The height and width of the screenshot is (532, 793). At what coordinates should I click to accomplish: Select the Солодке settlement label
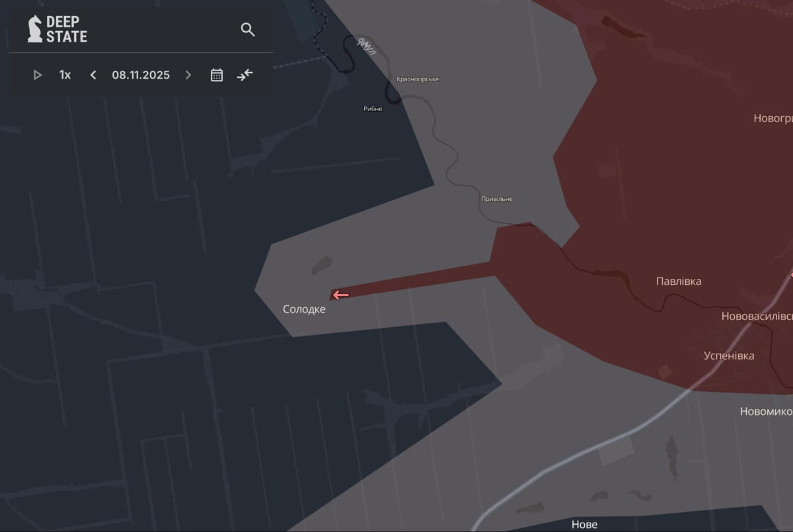(304, 309)
